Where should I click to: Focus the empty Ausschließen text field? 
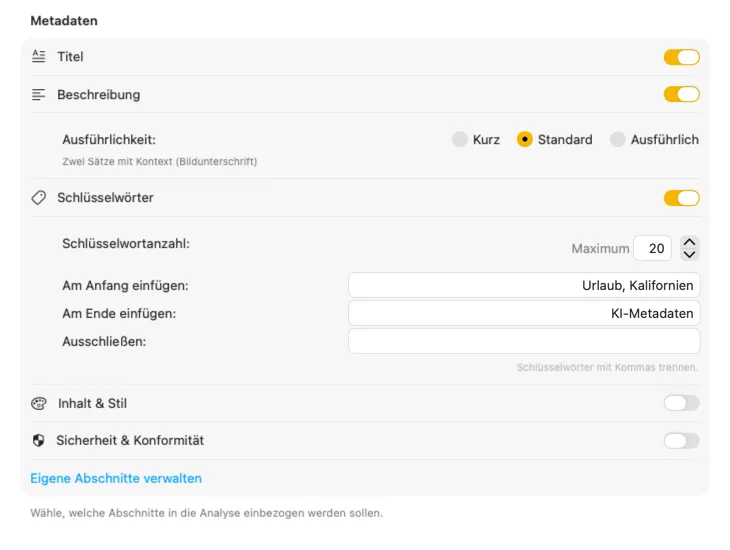pos(524,341)
